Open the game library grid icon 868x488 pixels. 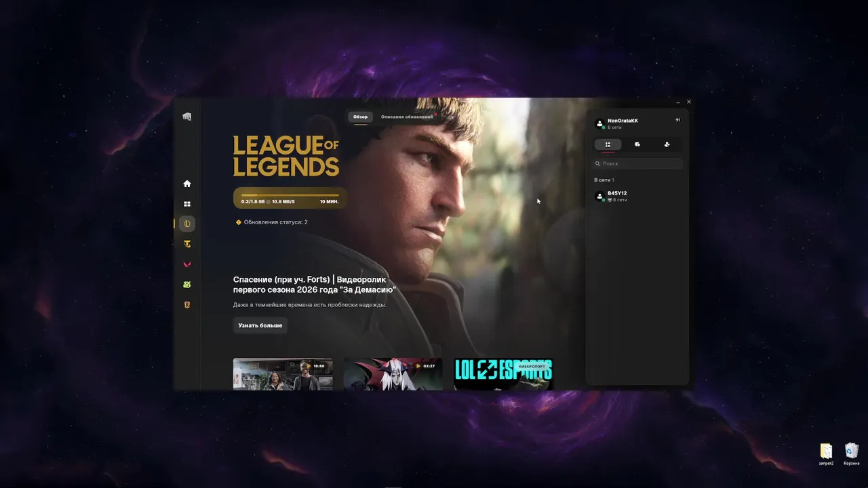(187, 204)
